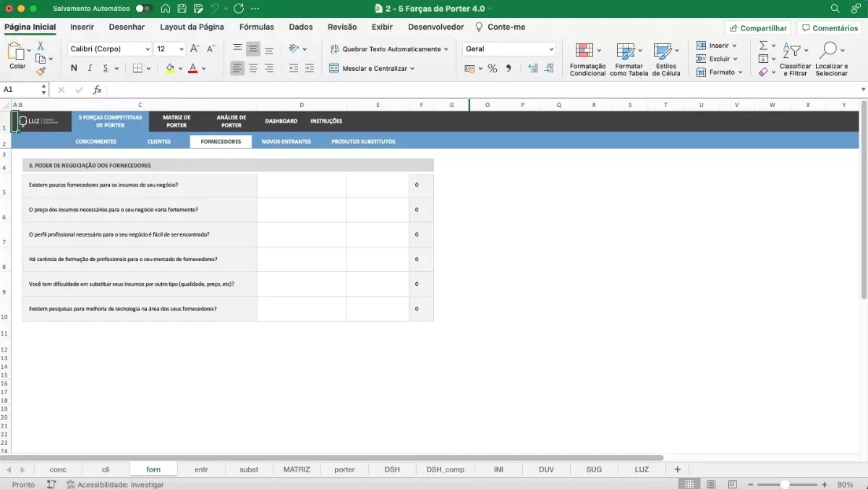Click the Compartilhar button
The height and width of the screenshot is (489, 868).
(x=758, y=28)
